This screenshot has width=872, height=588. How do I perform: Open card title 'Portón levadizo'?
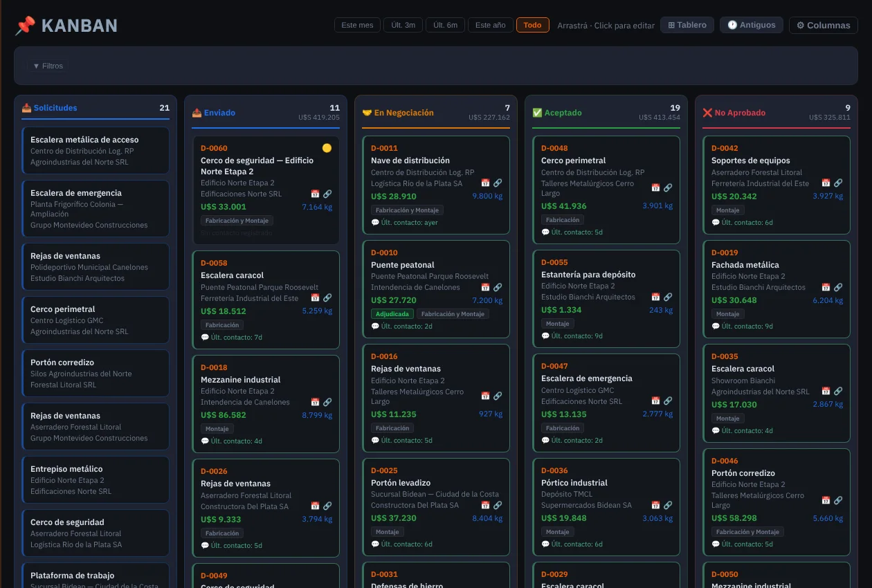[x=401, y=483]
